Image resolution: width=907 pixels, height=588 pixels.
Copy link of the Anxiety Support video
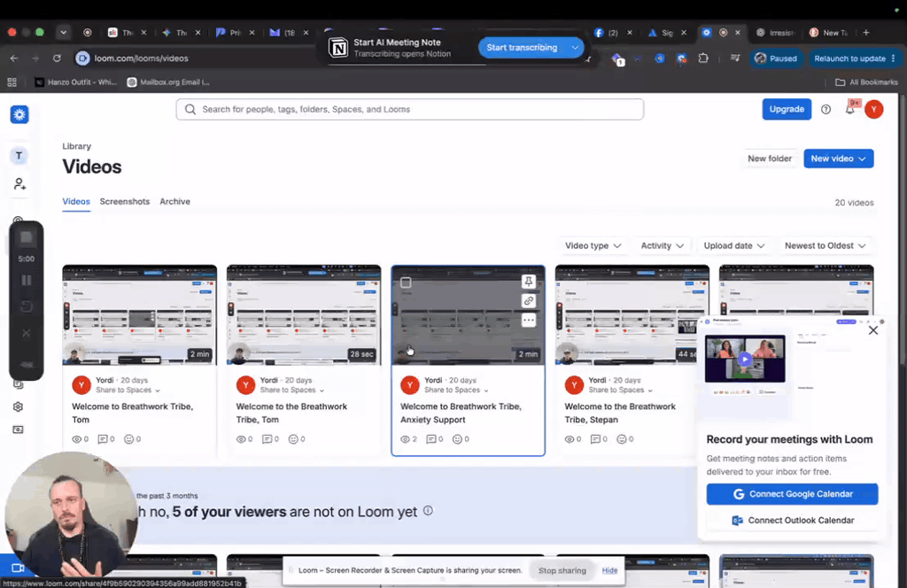[528, 301]
